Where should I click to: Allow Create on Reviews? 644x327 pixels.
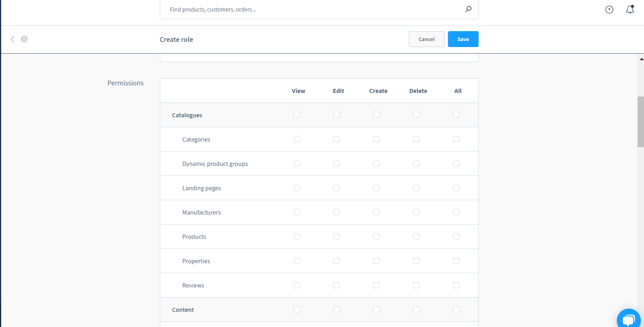pyautogui.click(x=377, y=285)
